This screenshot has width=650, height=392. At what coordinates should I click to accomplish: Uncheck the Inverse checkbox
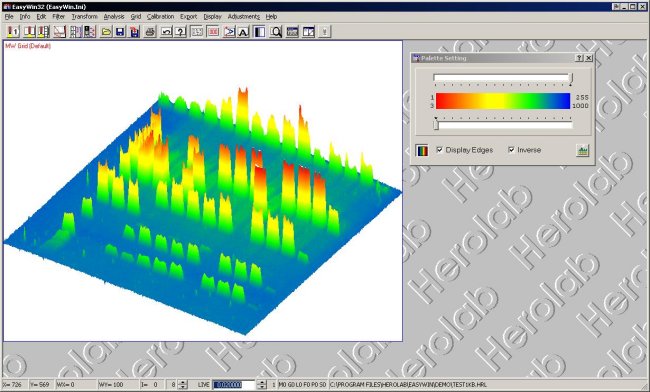(511, 150)
